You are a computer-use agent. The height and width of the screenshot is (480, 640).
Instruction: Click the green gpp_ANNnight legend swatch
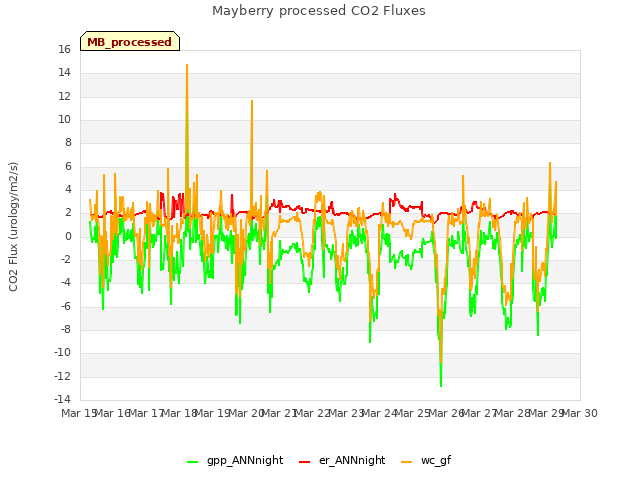point(192,462)
